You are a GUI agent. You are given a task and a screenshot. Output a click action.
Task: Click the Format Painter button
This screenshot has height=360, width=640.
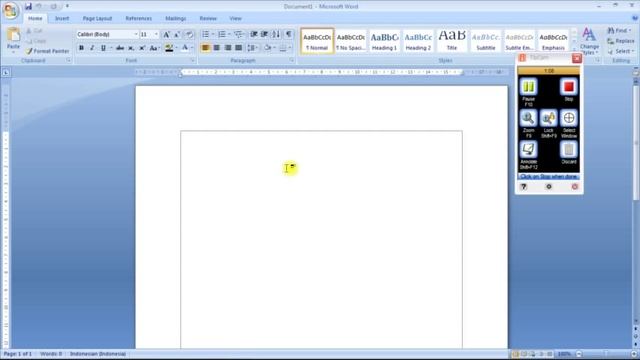coord(47,51)
